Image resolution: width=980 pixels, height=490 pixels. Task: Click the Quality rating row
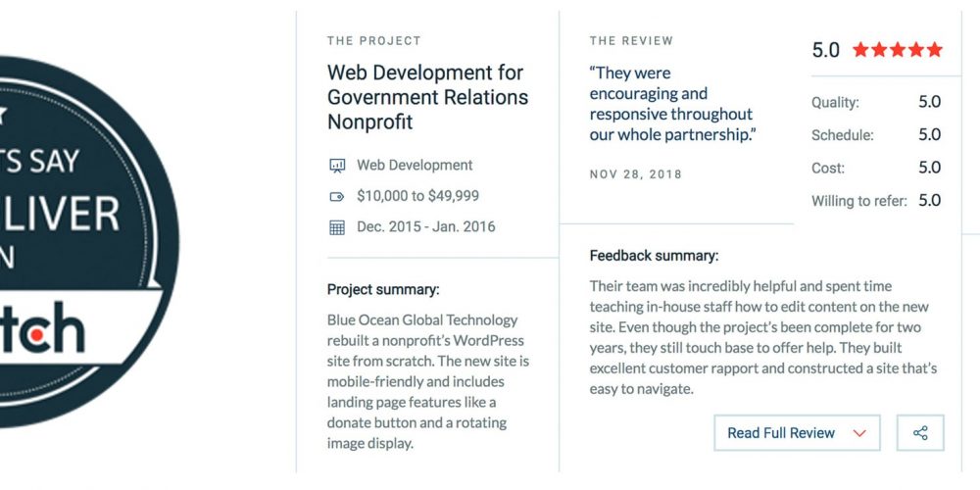point(876,102)
